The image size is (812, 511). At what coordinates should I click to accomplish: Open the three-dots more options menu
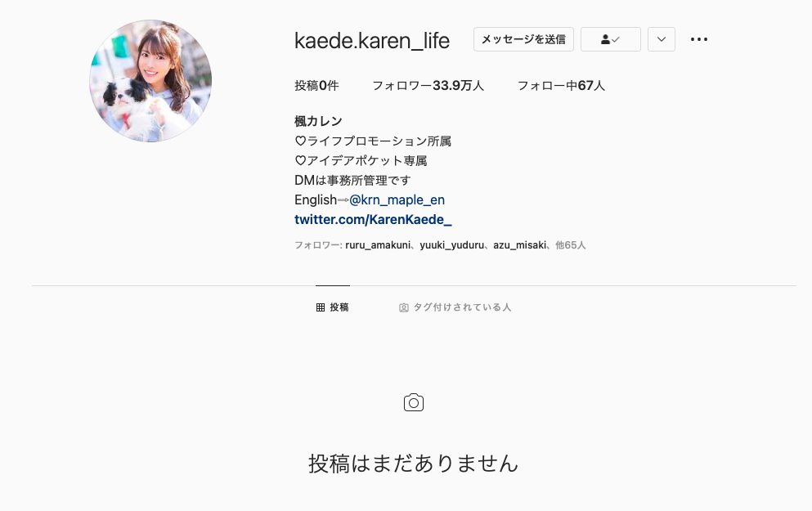pos(698,39)
